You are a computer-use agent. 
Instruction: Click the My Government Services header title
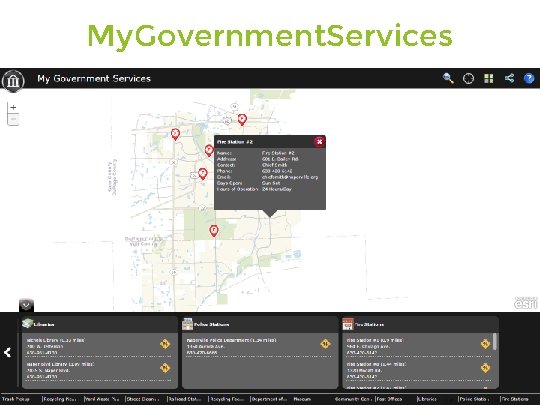(x=94, y=79)
